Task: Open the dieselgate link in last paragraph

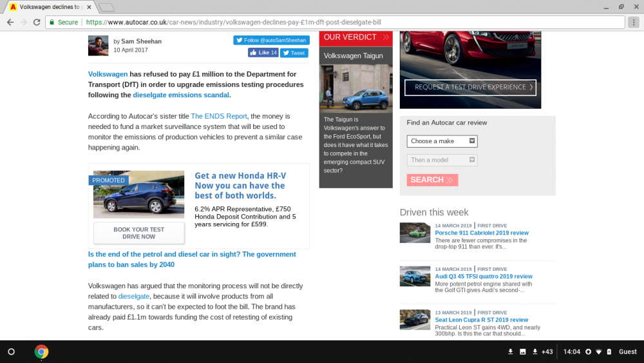Action: (133, 297)
